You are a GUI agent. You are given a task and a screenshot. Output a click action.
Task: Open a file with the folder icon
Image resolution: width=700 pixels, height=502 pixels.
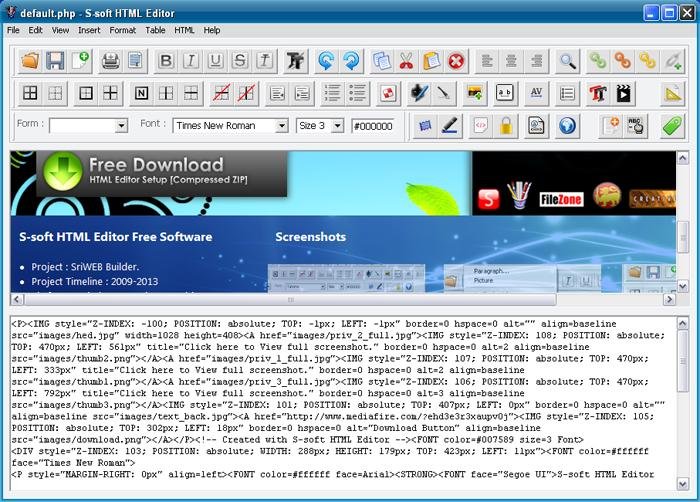30,60
